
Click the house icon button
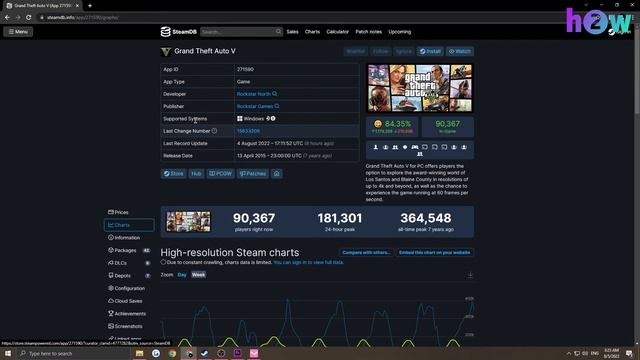(x=277, y=173)
